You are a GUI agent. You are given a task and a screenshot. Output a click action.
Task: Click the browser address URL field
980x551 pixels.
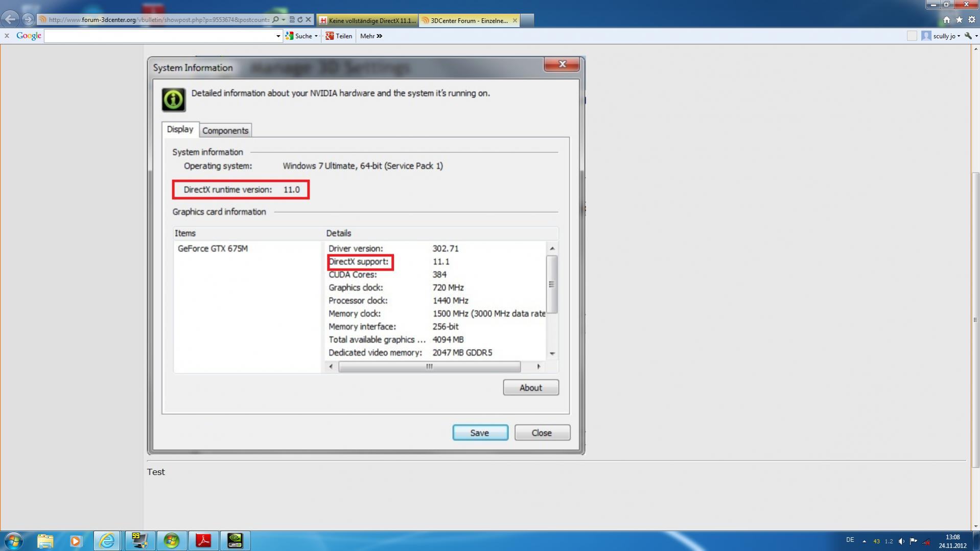pos(158,20)
